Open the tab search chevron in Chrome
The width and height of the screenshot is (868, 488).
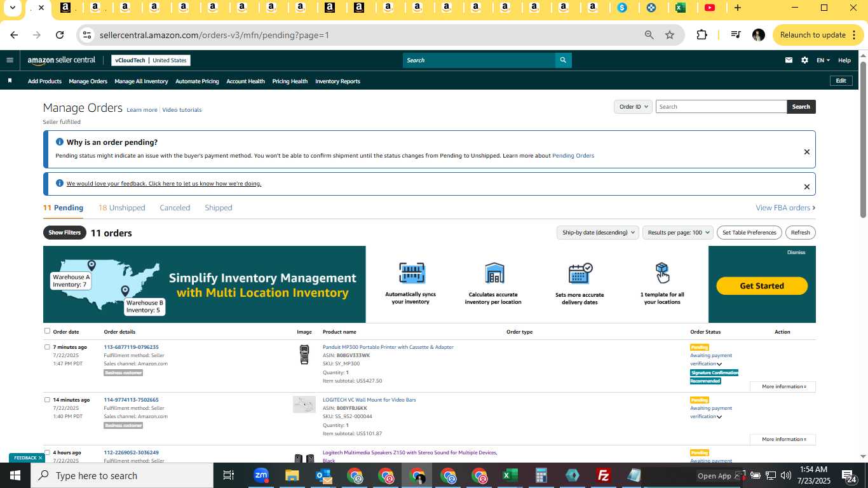point(12,8)
